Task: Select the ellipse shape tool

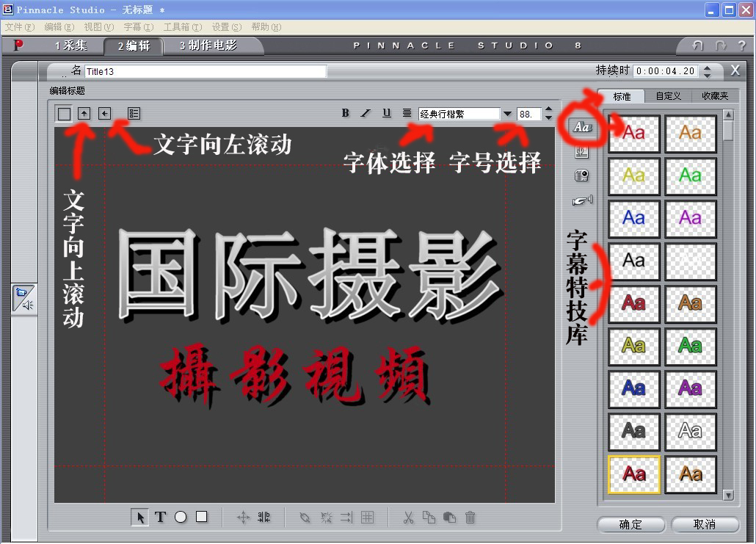Action: (181, 518)
